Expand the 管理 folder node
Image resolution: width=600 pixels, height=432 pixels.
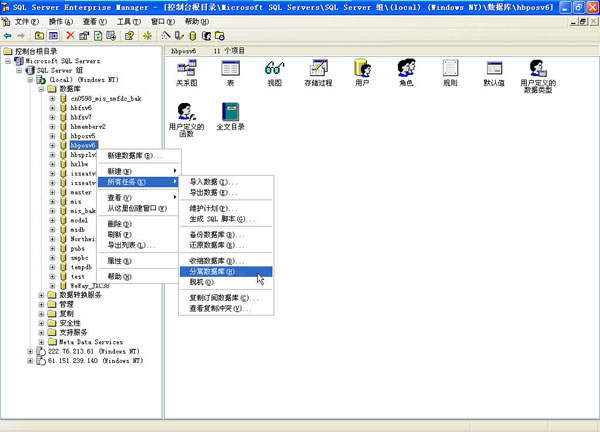tap(41, 305)
